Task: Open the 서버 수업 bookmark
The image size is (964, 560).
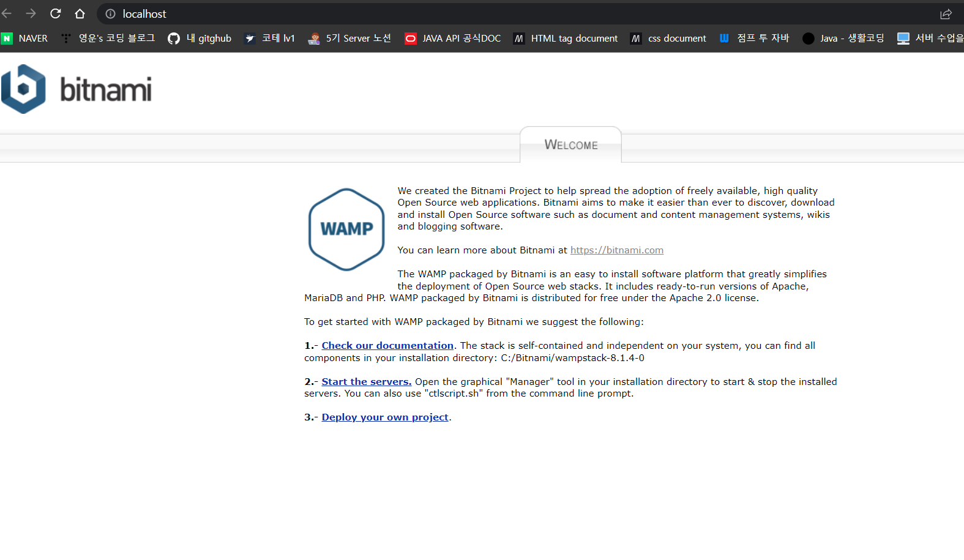Action: pos(930,39)
